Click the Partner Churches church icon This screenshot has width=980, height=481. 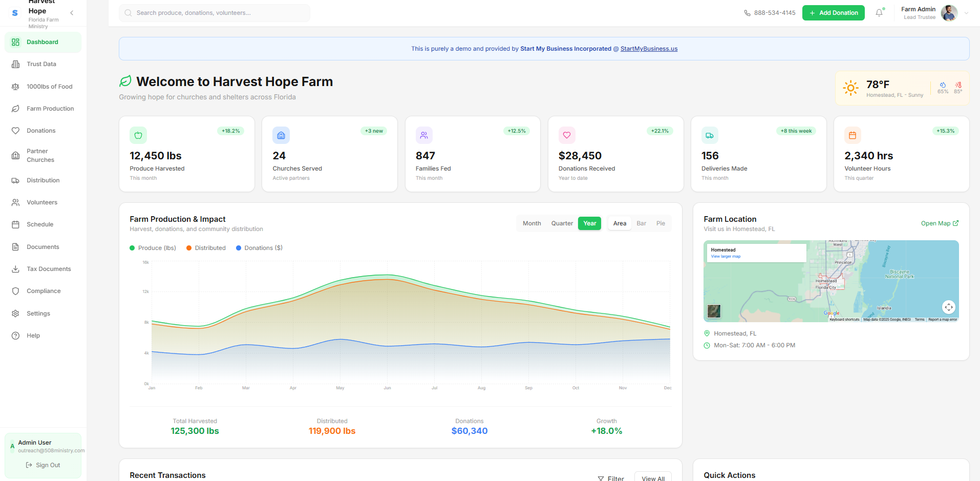click(x=15, y=155)
